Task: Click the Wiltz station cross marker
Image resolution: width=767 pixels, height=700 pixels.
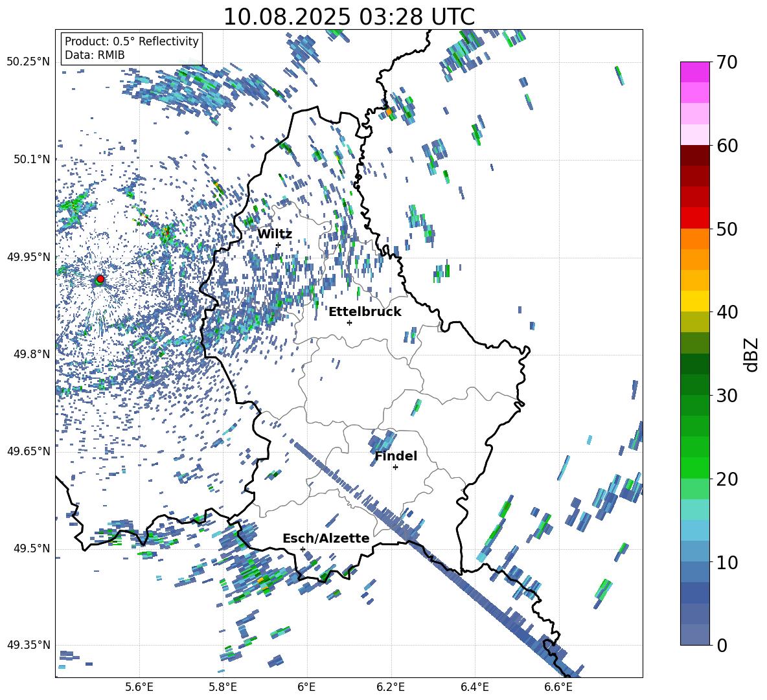Action: click(x=278, y=245)
